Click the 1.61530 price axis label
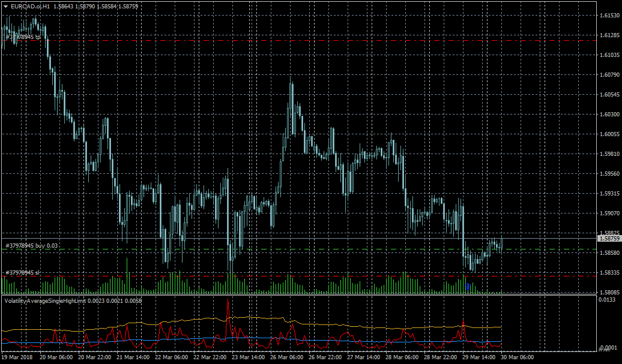The height and width of the screenshot is (364, 622). 610,16
